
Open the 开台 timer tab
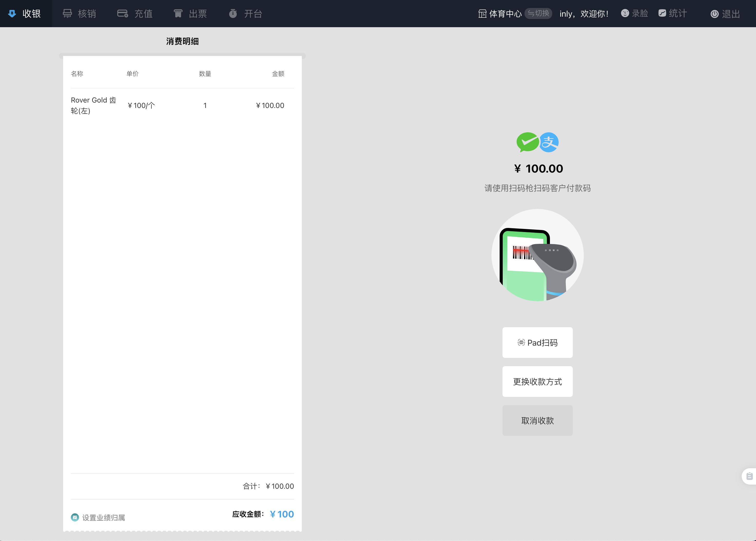coord(246,14)
